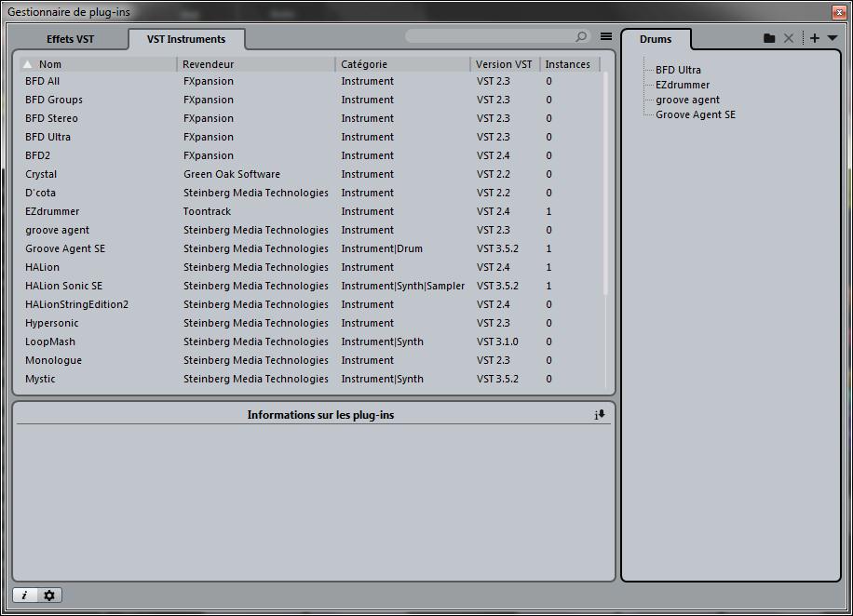The width and height of the screenshot is (853, 616).
Task: Select groove agent in the Drums collection
Action: pyautogui.click(x=687, y=100)
